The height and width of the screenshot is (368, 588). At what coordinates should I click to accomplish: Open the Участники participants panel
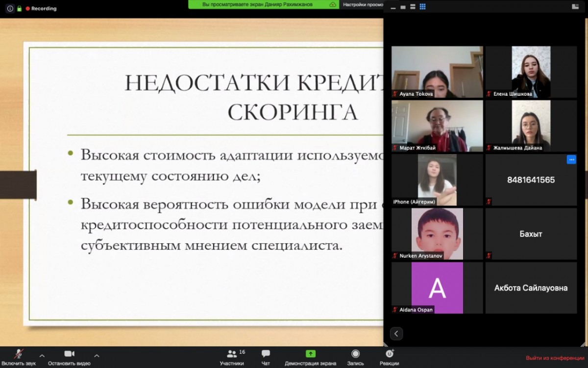(232, 357)
